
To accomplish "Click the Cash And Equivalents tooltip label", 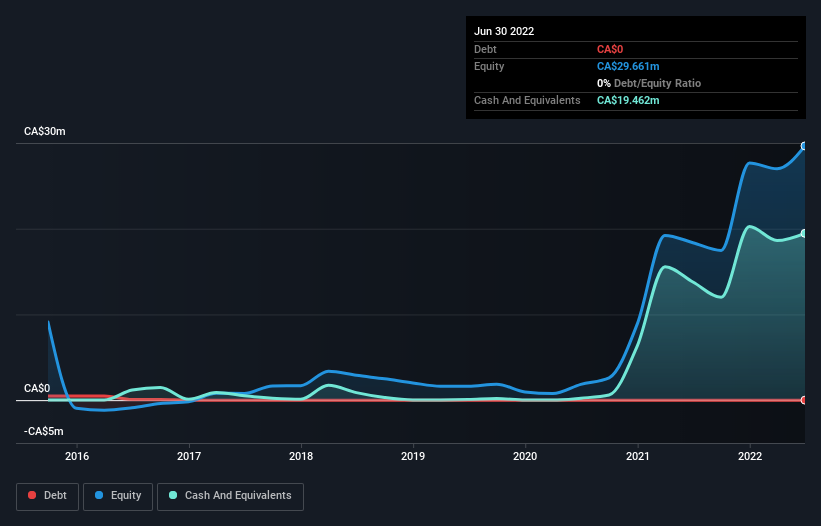I will pyautogui.click(x=527, y=100).
